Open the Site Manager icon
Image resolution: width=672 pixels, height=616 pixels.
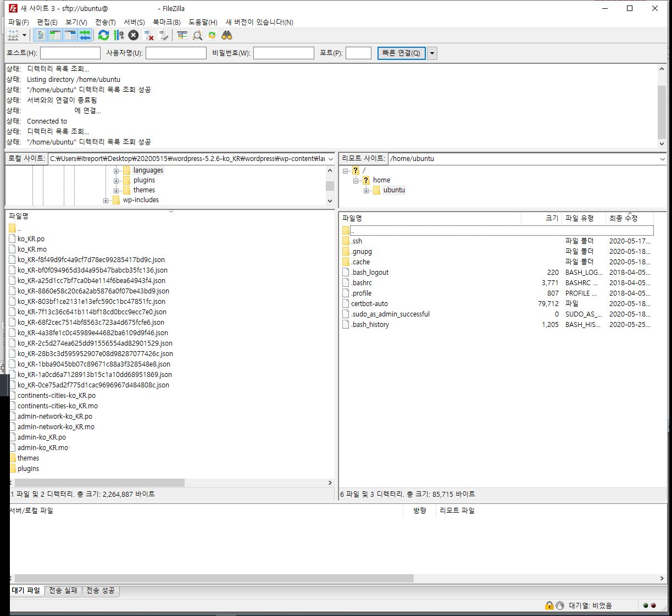point(13,35)
